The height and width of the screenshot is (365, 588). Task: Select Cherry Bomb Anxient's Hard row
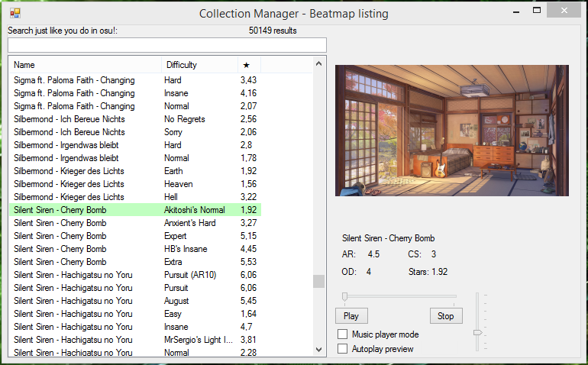click(135, 223)
